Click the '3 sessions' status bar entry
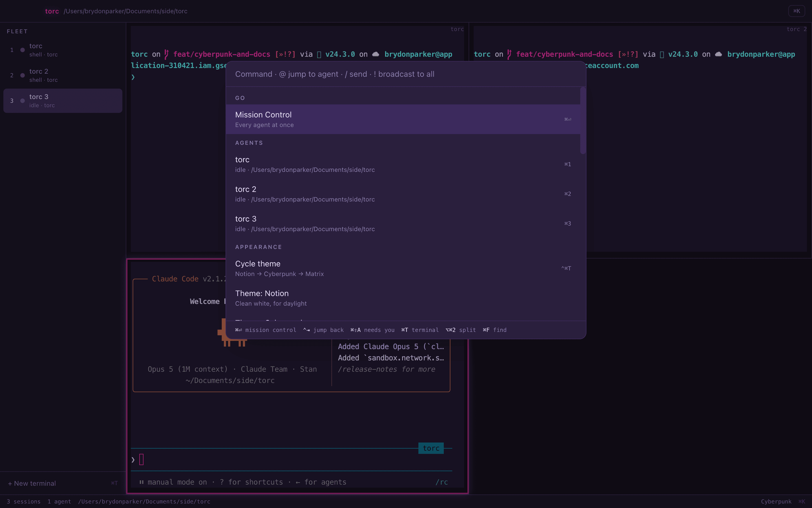Image resolution: width=812 pixels, height=508 pixels. (24, 501)
